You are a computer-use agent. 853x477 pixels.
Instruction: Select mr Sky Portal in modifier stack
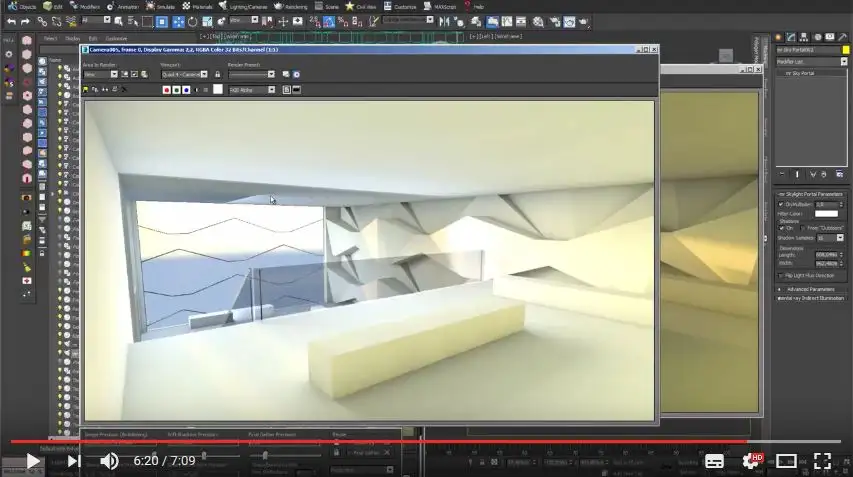coord(800,73)
